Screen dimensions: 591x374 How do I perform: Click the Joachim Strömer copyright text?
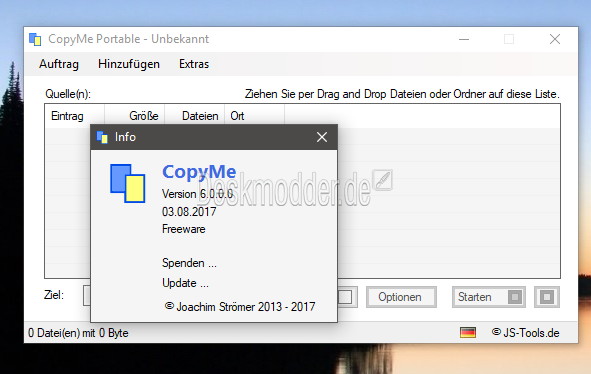pos(240,307)
